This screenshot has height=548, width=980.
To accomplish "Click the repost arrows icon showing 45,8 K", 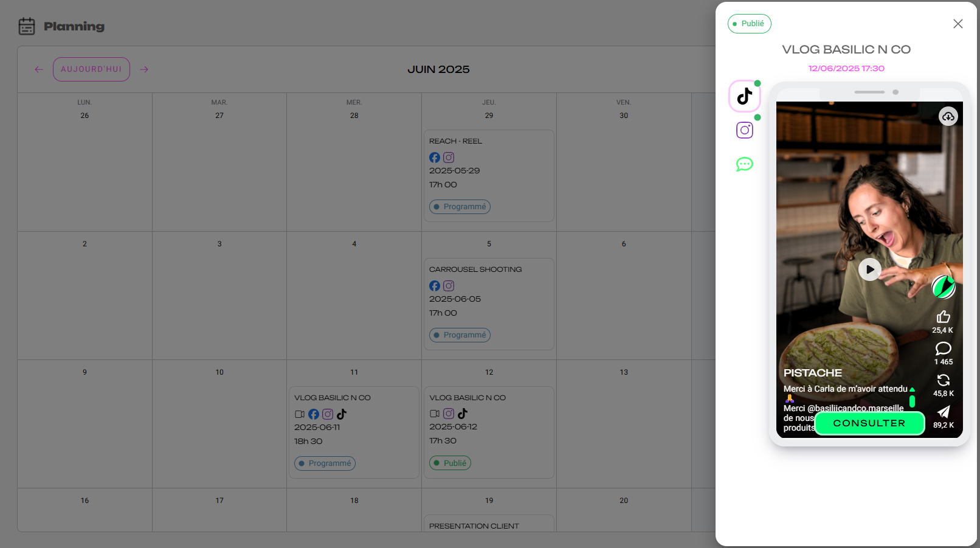I will [943, 380].
